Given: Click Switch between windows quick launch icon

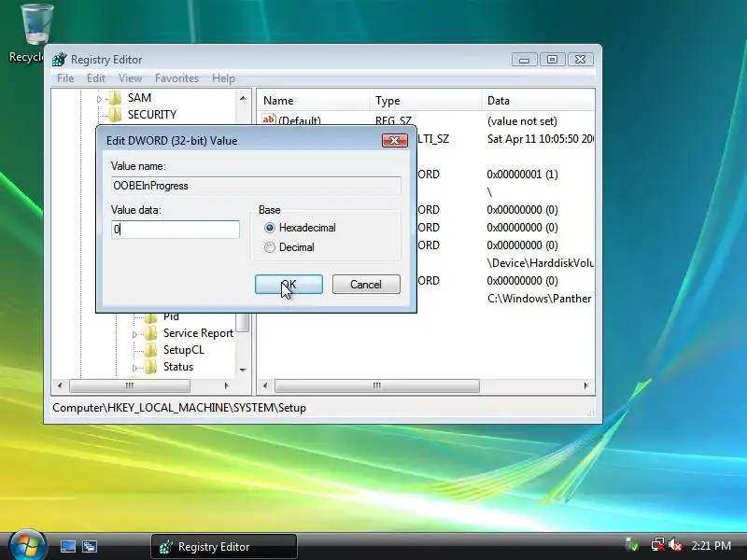Looking at the screenshot, I should [90, 546].
